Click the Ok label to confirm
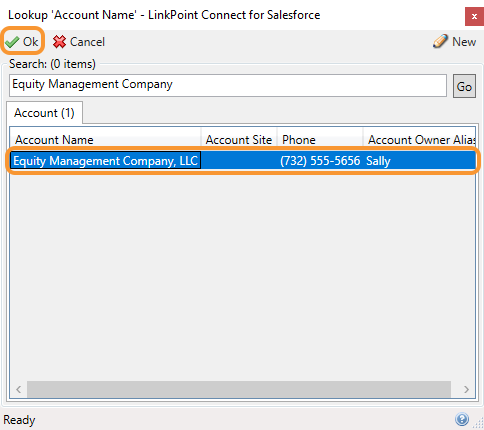The image size is (484, 430). [x=30, y=42]
